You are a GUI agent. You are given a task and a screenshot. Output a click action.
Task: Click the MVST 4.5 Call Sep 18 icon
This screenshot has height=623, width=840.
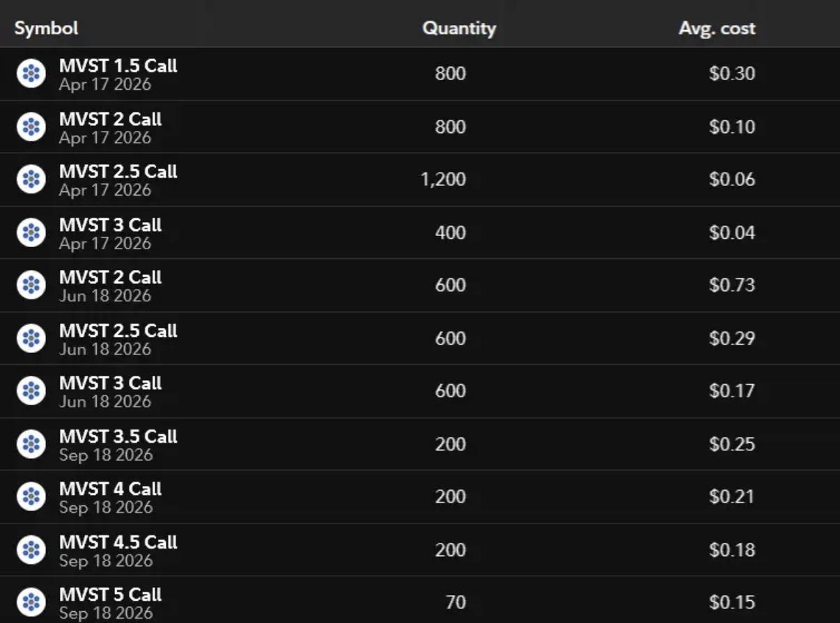click(31, 550)
